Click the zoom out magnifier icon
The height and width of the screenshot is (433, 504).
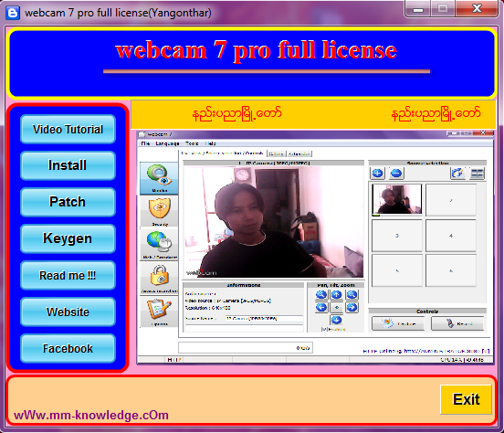(x=321, y=294)
